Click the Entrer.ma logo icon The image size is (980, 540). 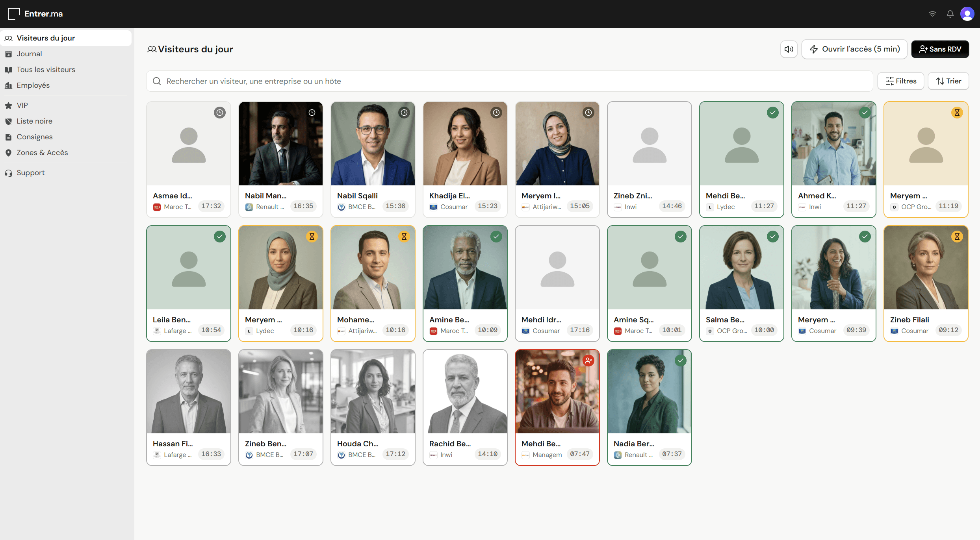(14, 14)
